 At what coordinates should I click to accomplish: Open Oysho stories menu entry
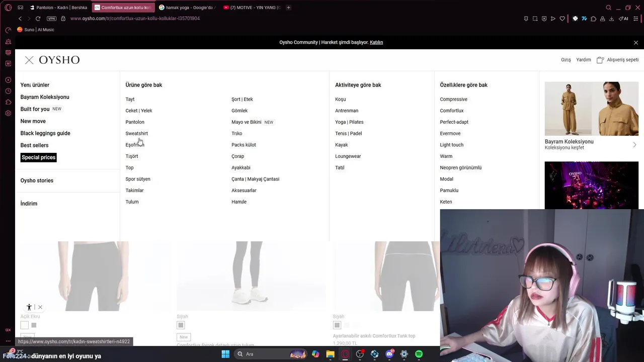(37, 180)
